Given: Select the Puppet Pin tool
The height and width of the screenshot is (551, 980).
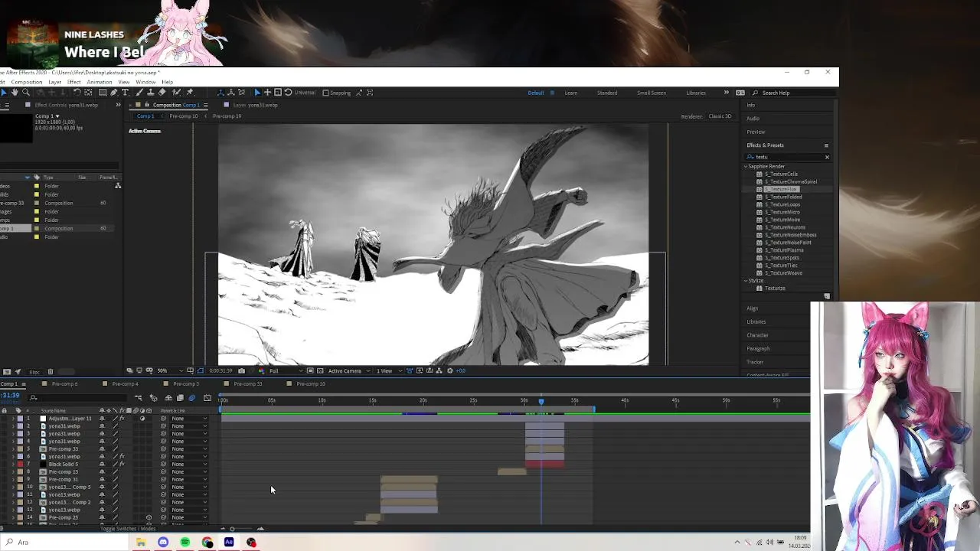Looking at the screenshot, I should [x=190, y=93].
